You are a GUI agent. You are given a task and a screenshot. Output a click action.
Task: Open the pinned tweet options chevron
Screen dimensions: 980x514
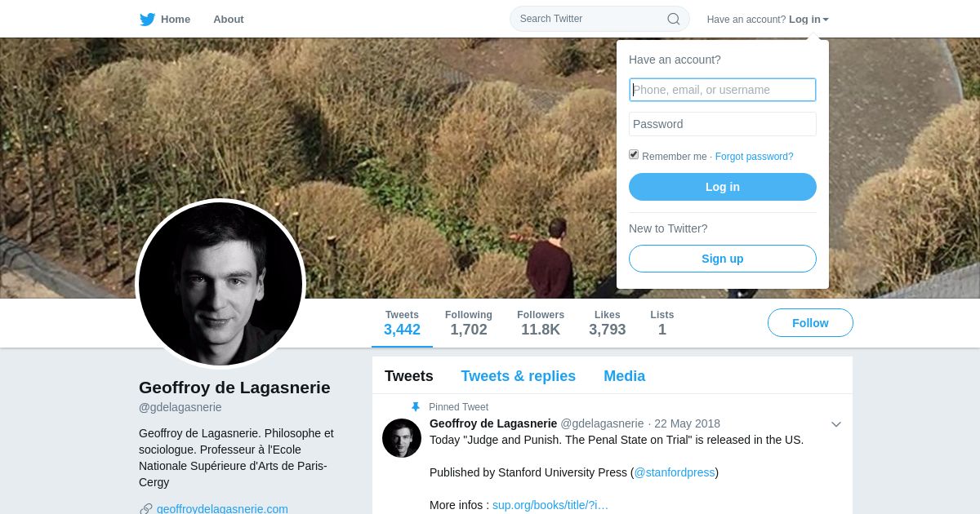pyautogui.click(x=835, y=424)
